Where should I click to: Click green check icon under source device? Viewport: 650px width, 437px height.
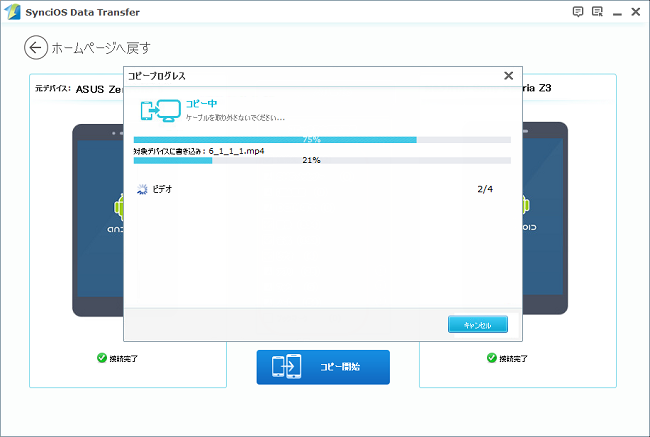click(102, 358)
